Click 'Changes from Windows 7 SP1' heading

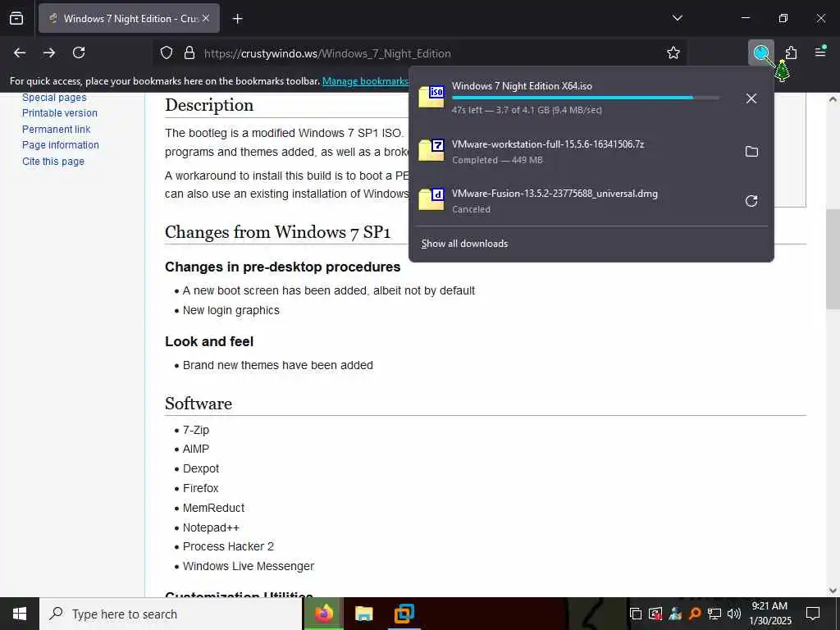click(277, 232)
